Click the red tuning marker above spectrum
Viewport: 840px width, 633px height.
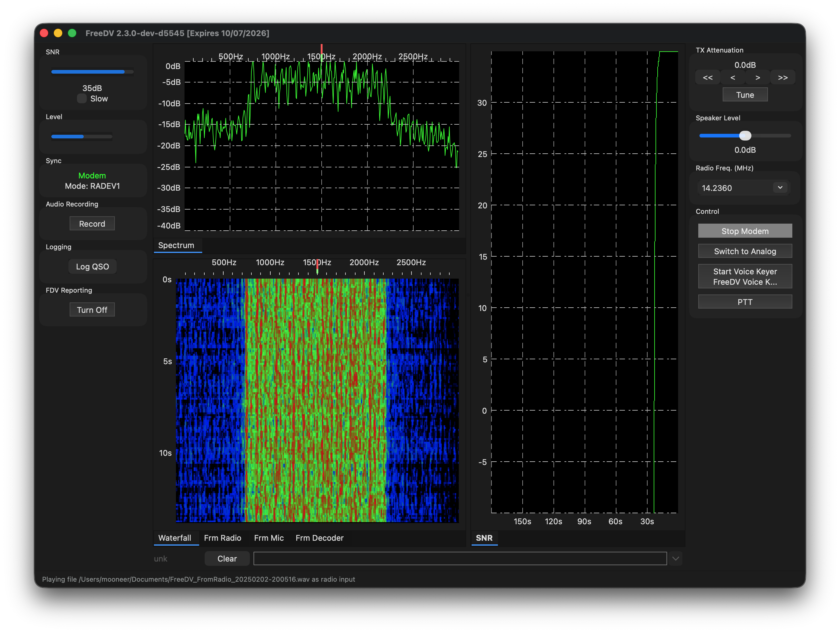click(322, 50)
